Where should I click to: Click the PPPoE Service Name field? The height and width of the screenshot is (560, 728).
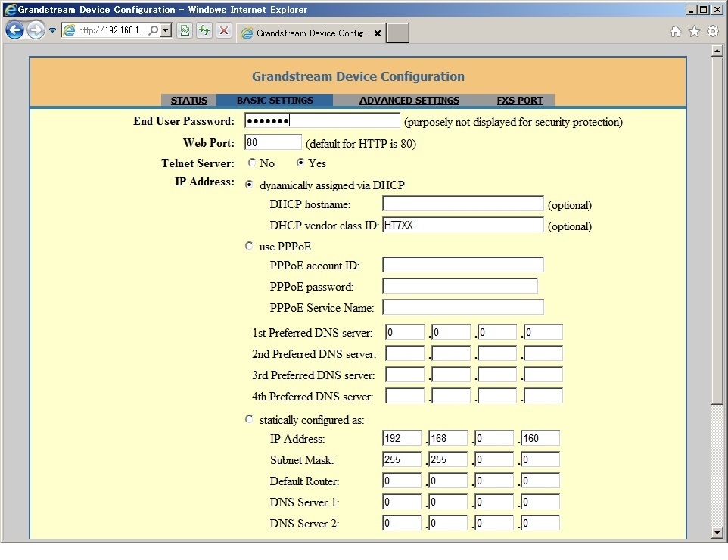[463, 307]
